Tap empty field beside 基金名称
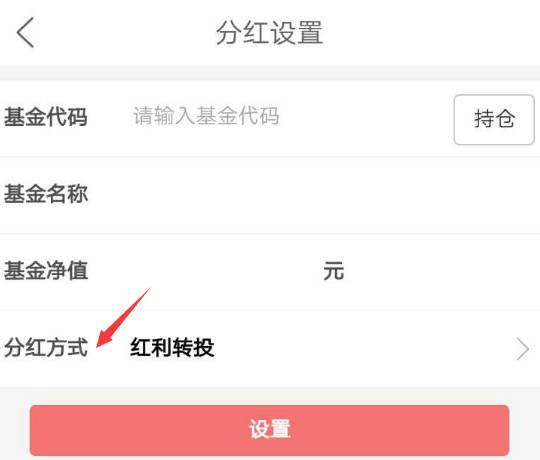540x460 pixels. coord(310,195)
